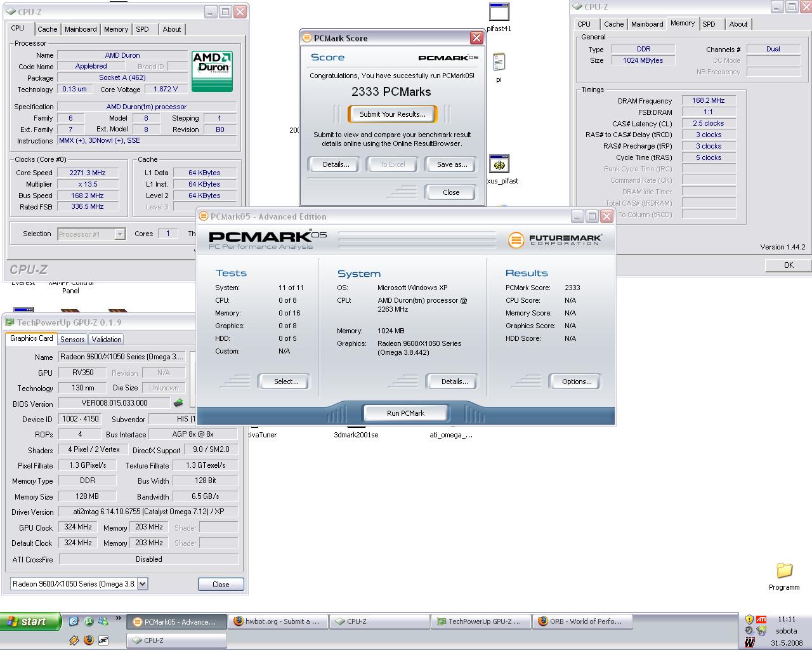This screenshot has width=812, height=650.
Task: Open the About tab in right CPU-Z window
Action: point(738,24)
